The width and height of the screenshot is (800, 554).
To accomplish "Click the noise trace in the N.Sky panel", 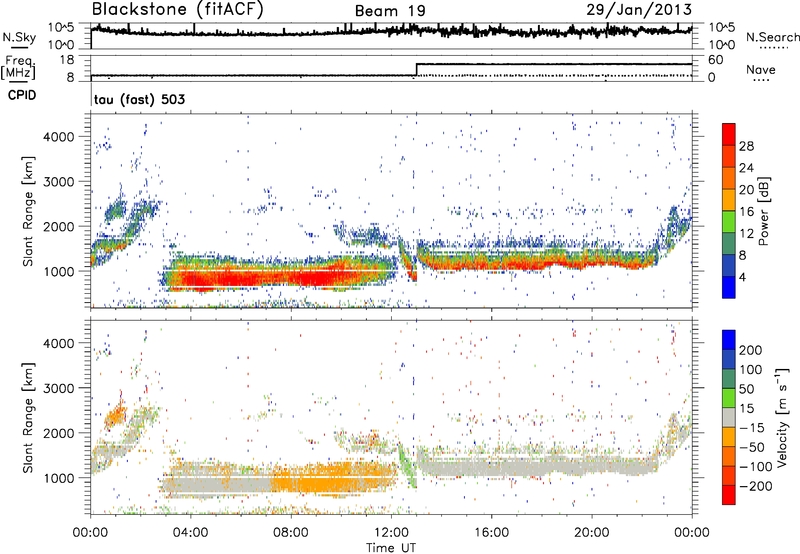I will pos(391,31).
